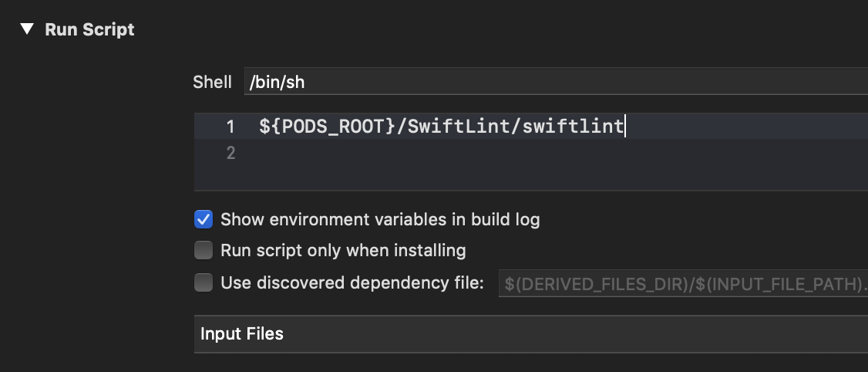Focus the Shell field containing /bin/sh
The height and width of the screenshot is (372, 868).
(x=556, y=82)
